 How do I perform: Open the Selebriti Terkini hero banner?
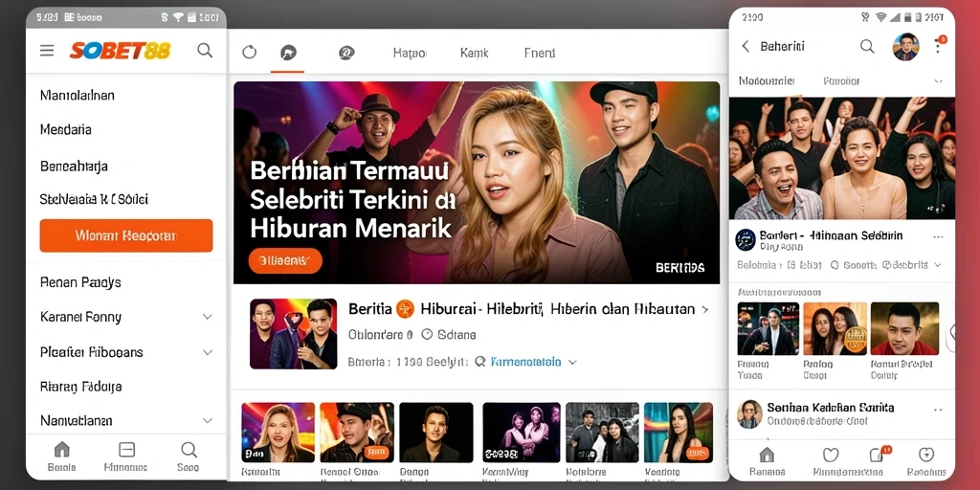[x=477, y=183]
